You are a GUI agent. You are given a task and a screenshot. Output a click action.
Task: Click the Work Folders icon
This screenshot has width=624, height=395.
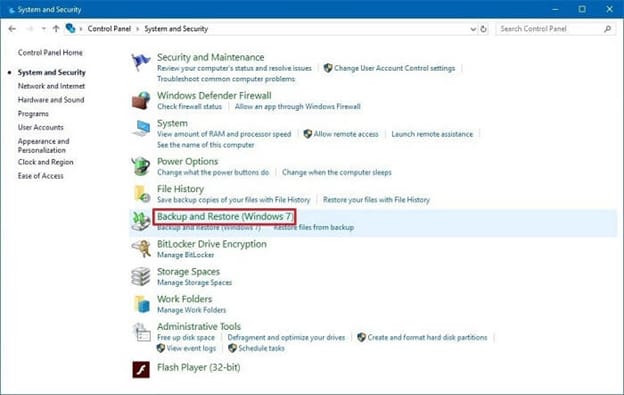(141, 304)
